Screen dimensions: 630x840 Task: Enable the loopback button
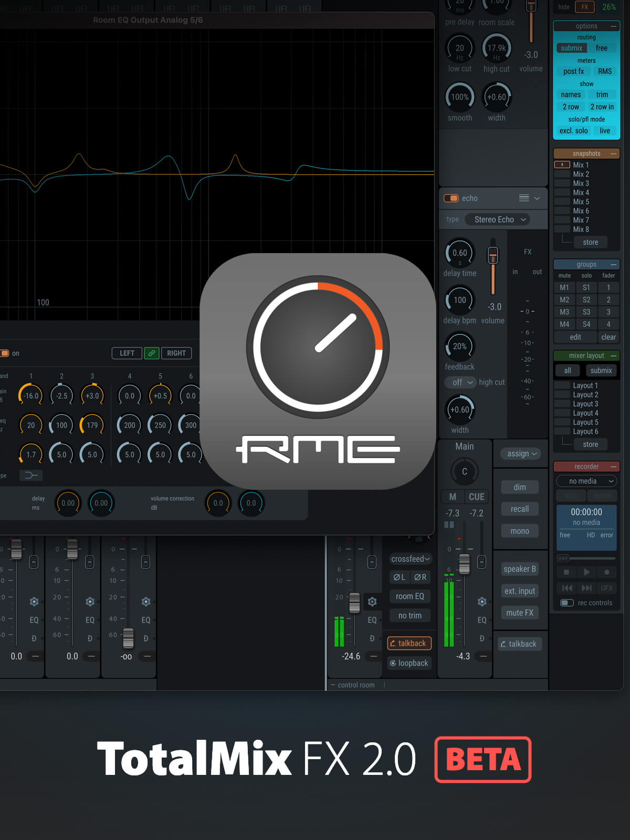pyautogui.click(x=409, y=663)
